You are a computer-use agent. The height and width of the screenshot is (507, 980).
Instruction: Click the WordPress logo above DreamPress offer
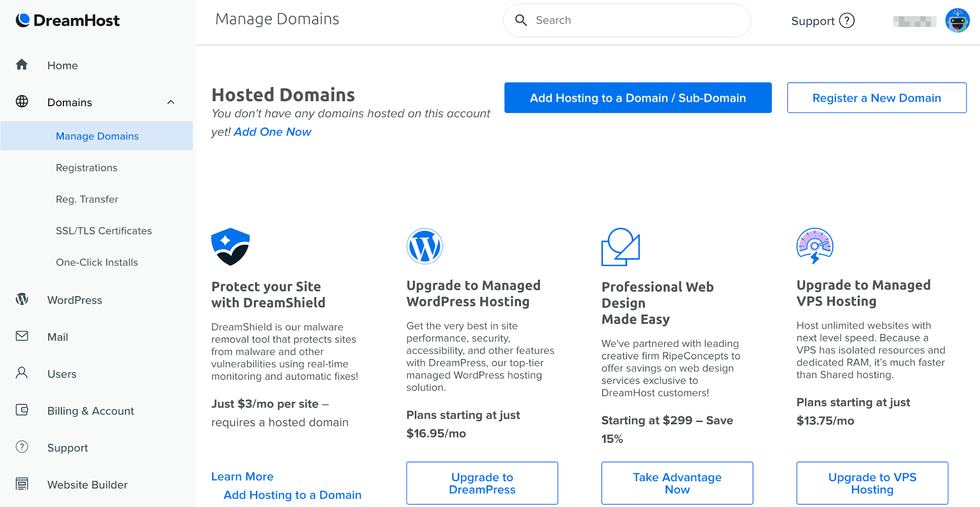[x=425, y=246]
